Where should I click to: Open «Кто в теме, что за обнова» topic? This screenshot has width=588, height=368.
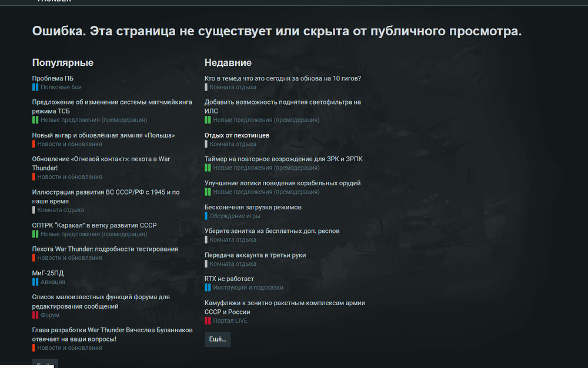[x=282, y=79]
